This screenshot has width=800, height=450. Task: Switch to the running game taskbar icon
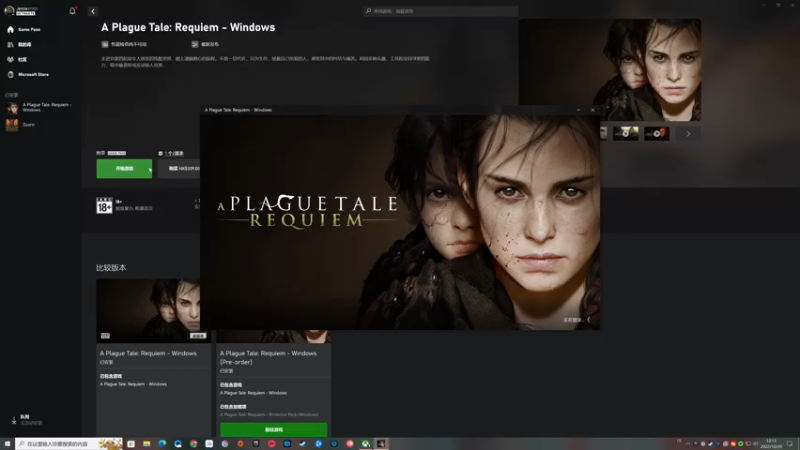(x=381, y=444)
